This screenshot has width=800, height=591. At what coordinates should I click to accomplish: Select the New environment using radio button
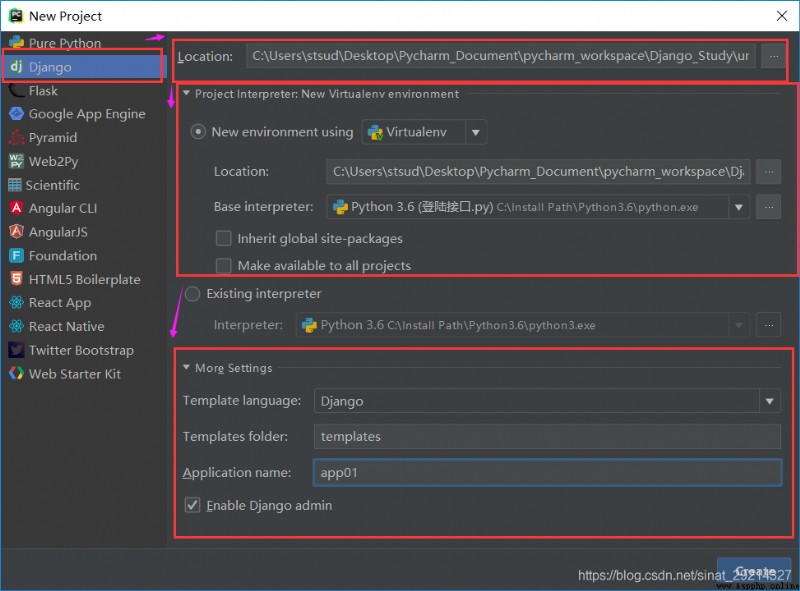pyautogui.click(x=198, y=132)
